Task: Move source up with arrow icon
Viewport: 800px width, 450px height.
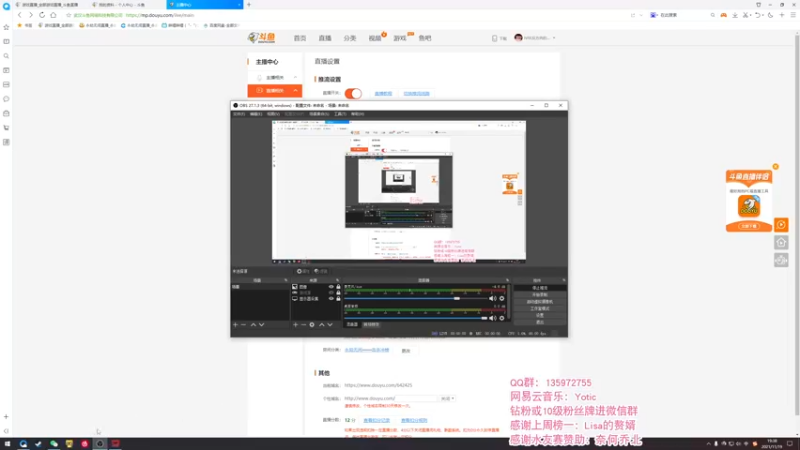Action: 321,324
